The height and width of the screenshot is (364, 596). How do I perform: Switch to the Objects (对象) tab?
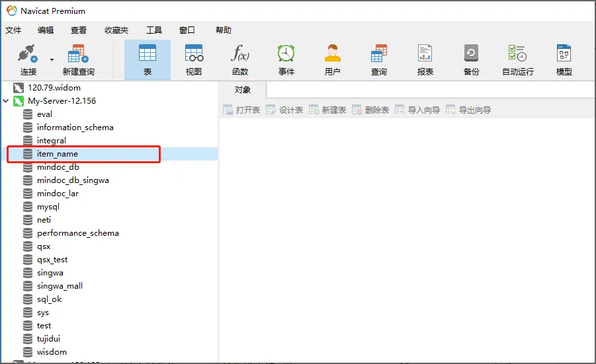coord(243,90)
